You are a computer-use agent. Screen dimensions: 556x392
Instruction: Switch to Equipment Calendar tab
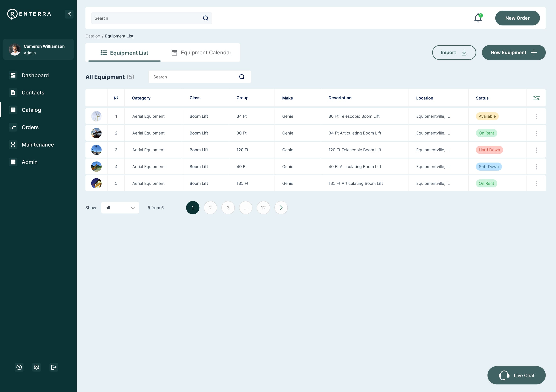(x=201, y=52)
